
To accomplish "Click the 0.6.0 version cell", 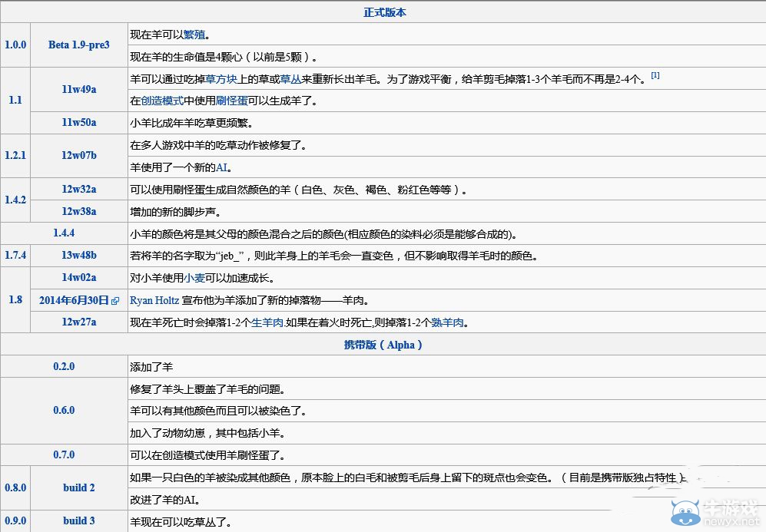I will pos(64,411).
